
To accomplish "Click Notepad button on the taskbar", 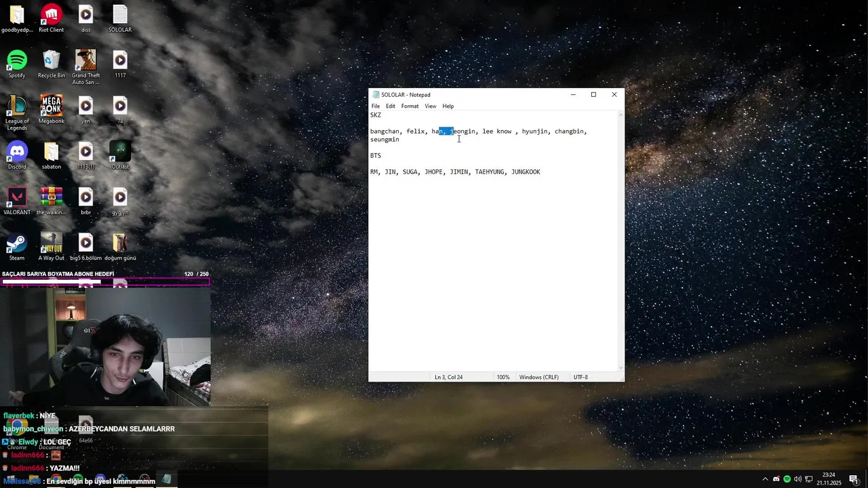I will pyautogui.click(x=166, y=479).
